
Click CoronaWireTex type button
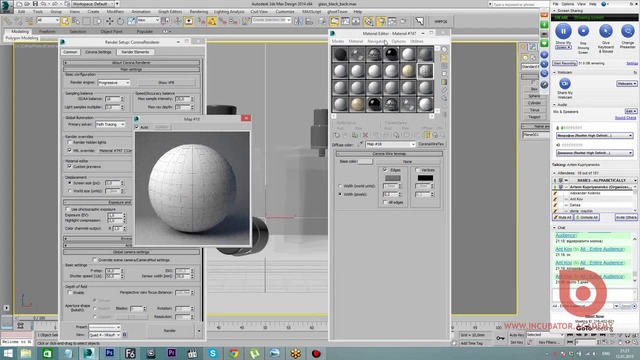pyautogui.click(x=431, y=144)
